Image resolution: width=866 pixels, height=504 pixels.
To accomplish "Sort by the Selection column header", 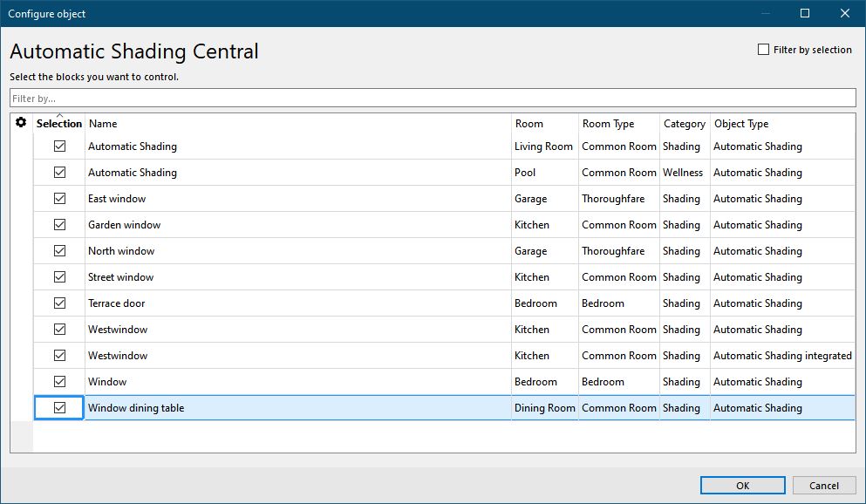I will 59,124.
